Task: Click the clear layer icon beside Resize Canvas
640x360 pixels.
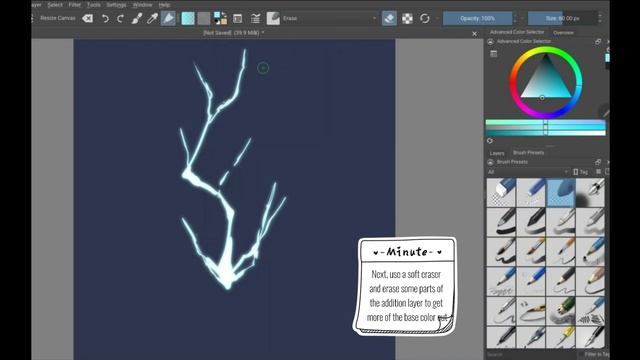Action: pos(87,18)
